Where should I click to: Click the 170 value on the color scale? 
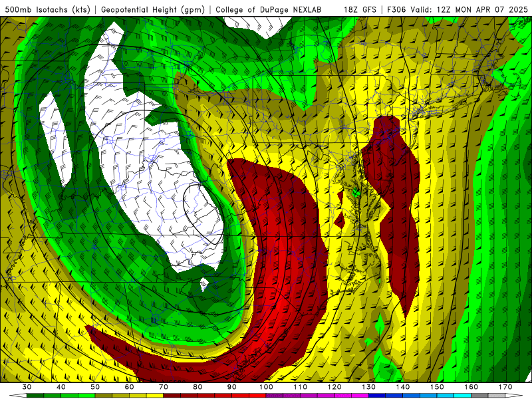click(x=505, y=387)
